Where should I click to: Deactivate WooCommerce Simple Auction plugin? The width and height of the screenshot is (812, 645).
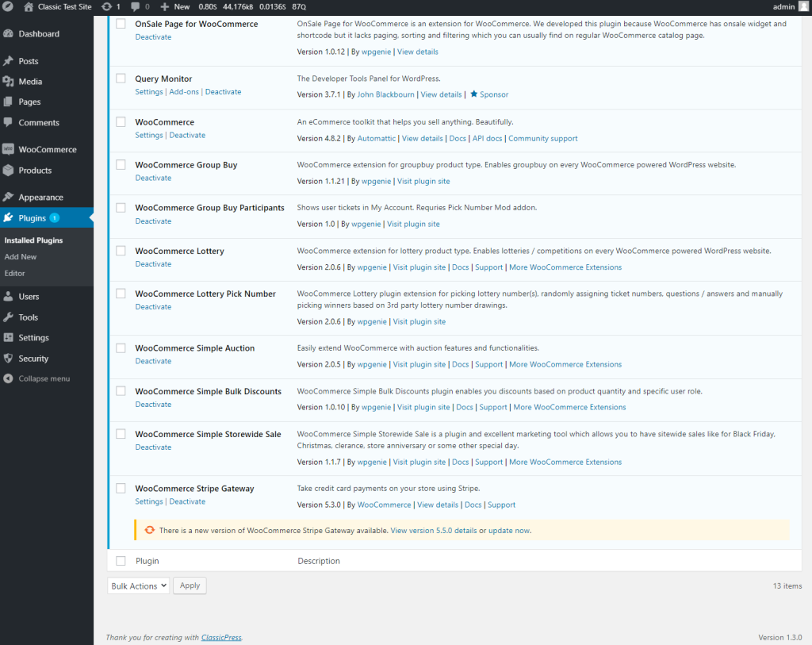tap(153, 361)
